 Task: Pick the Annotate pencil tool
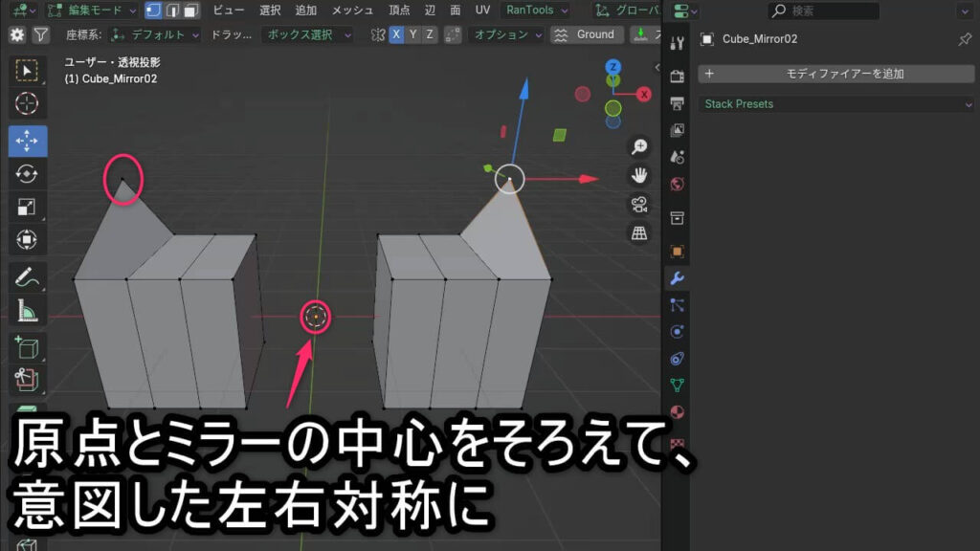(x=27, y=278)
